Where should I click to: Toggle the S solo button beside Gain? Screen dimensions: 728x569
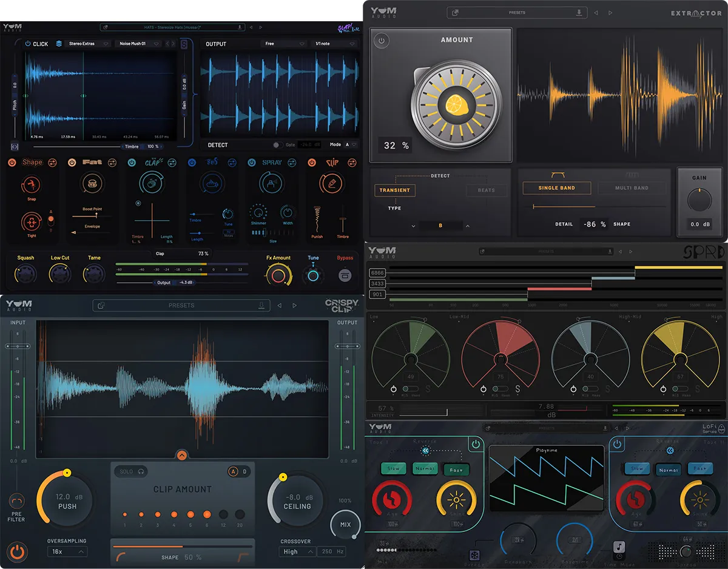point(184,44)
